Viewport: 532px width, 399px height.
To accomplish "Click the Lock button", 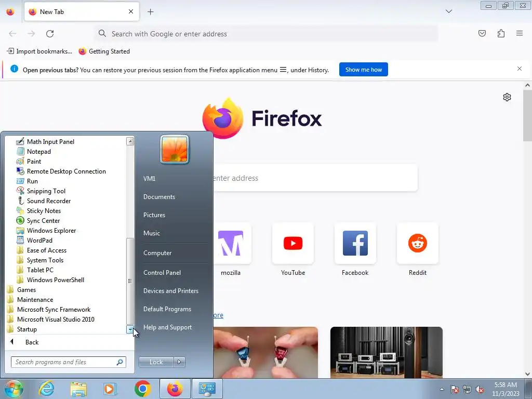I will tap(156, 362).
